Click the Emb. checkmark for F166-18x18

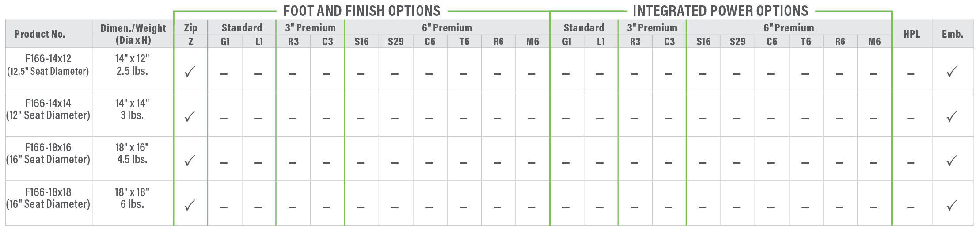point(952,205)
